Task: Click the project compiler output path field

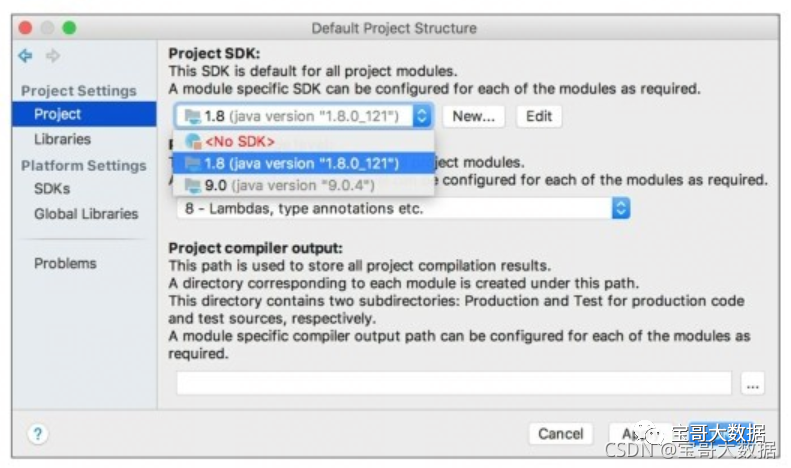Action: coord(454,384)
